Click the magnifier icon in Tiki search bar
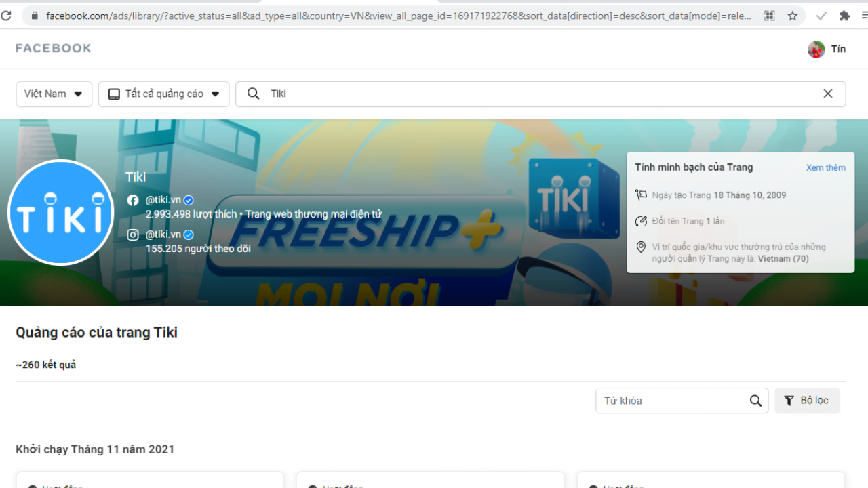This screenshot has height=488, width=868. coord(254,94)
